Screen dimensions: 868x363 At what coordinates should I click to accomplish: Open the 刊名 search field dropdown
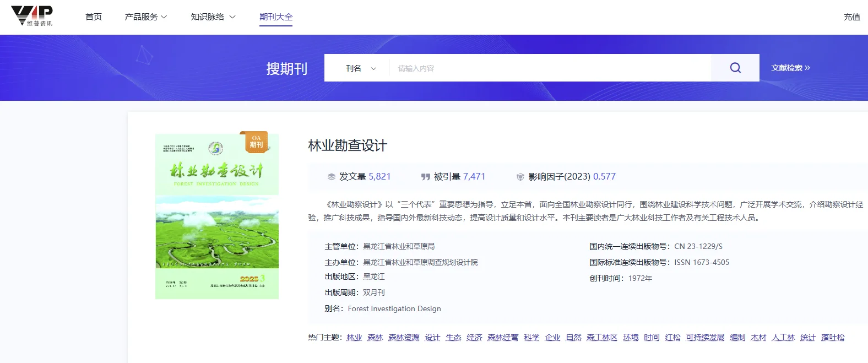361,68
